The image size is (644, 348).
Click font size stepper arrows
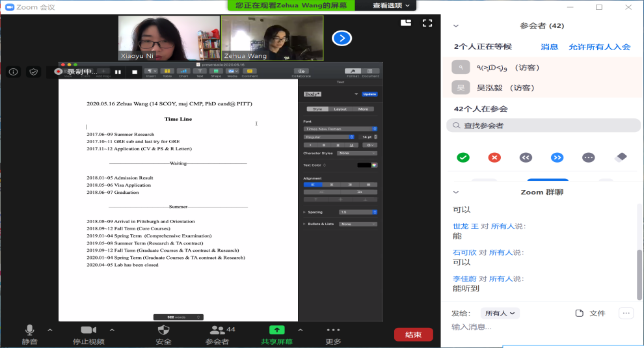[x=375, y=137]
